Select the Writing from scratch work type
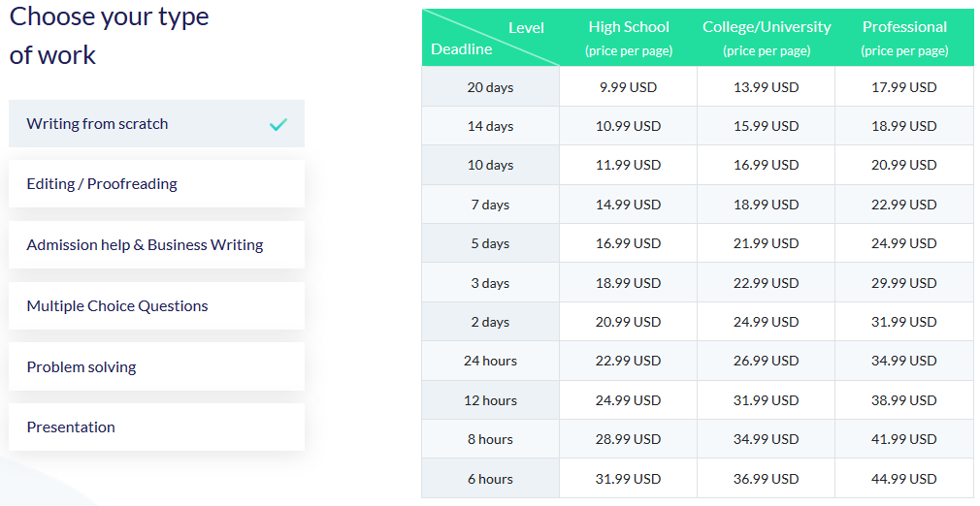 [157, 124]
